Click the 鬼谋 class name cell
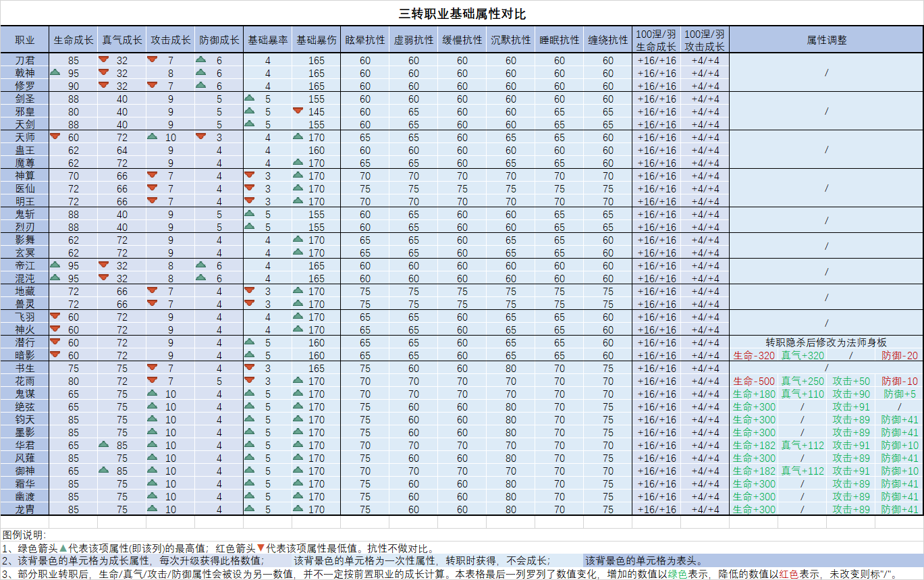The image size is (924, 580). 25,394
